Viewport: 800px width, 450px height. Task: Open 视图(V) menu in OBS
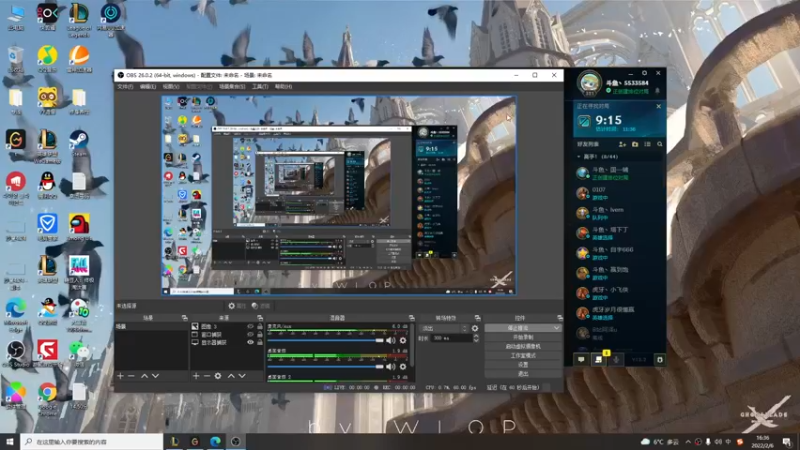coord(171,87)
